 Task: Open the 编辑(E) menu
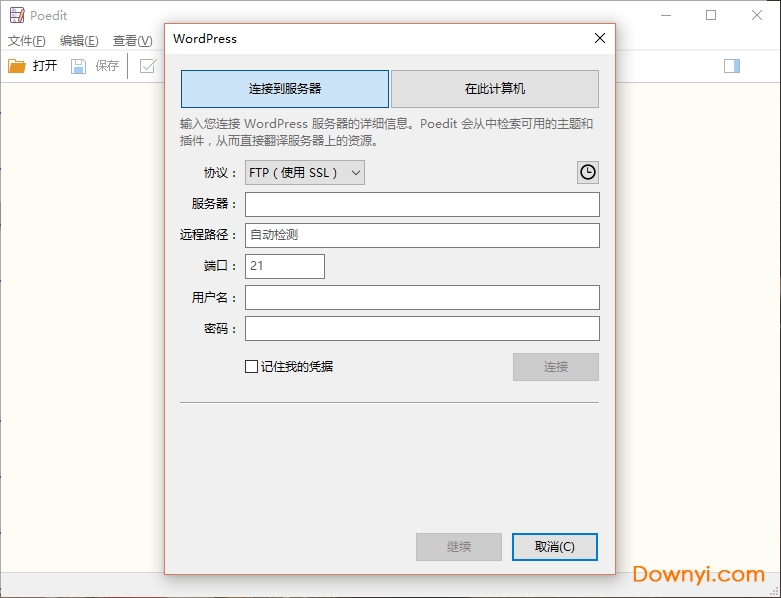[79, 41]
